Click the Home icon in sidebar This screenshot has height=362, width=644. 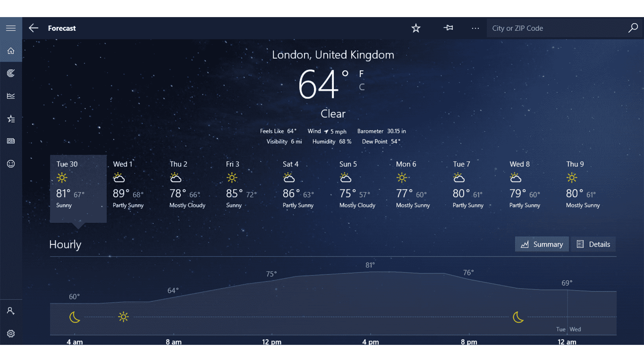pos(11,50)
